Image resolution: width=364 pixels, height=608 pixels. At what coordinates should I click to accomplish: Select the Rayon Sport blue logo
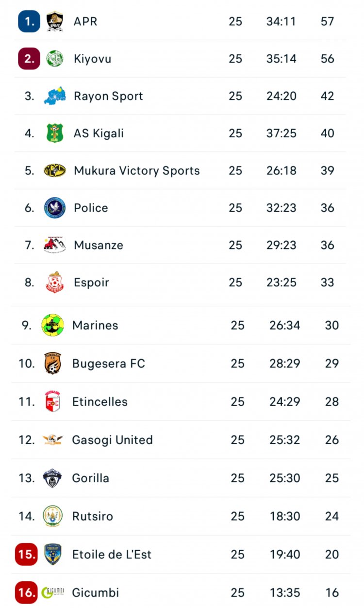point(54,96)
